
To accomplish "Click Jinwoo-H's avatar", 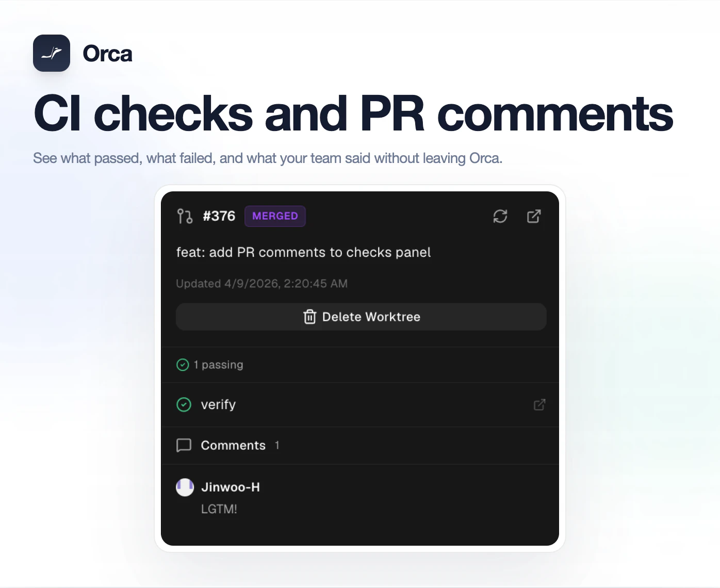I will point(185,487).
